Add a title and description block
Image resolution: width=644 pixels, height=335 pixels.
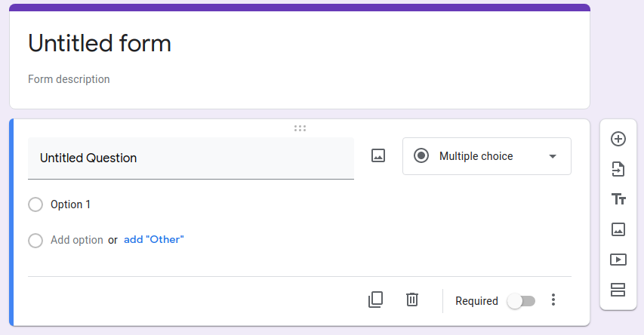pyautogui.click(x=618, y=199)
